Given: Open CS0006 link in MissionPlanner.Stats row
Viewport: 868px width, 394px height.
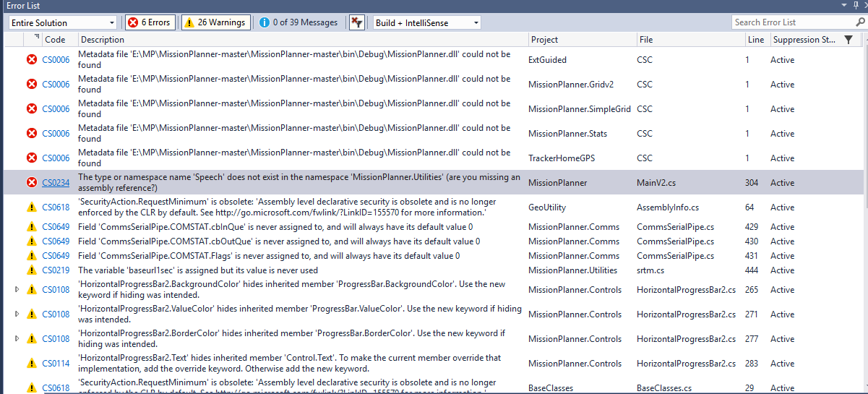Looking at the screenshot, I should click(x=56, y=134).
